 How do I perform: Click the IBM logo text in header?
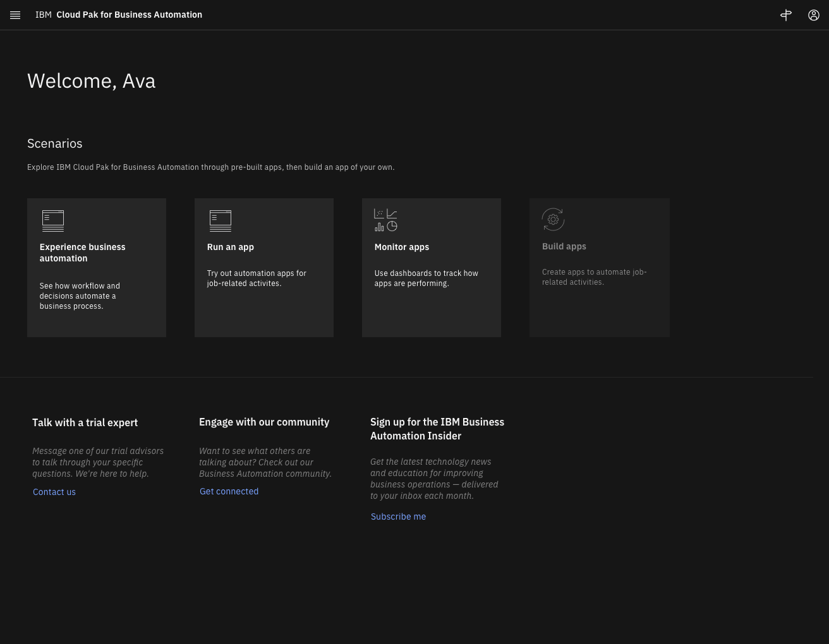click(44, 15)
